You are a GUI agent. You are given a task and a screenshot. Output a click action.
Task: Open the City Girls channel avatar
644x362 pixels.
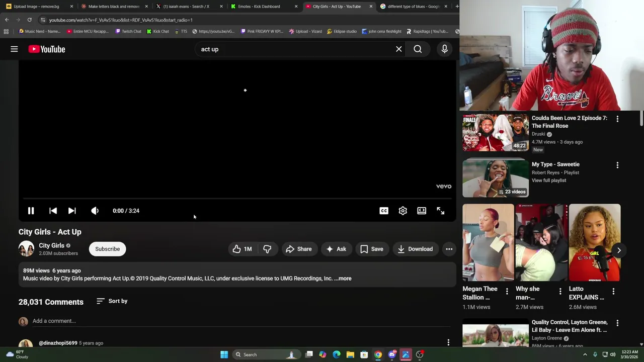[x=26, y=249]
